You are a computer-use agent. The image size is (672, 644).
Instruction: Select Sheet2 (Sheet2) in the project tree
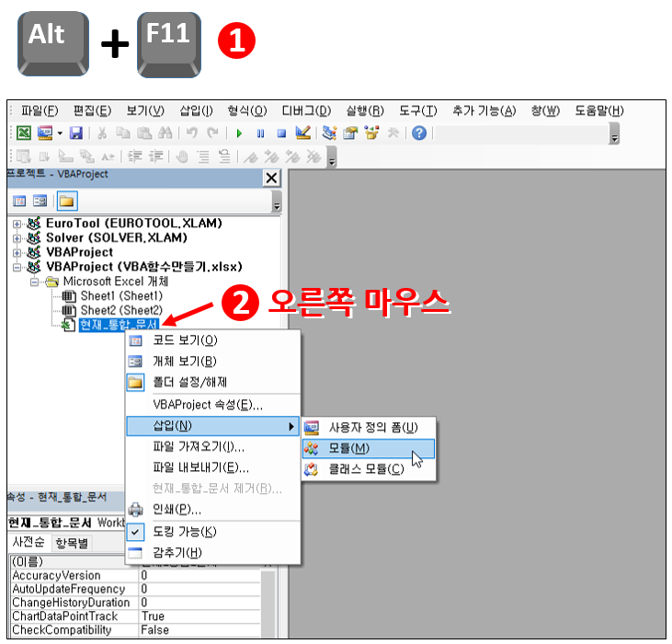(x=121, y=310)
